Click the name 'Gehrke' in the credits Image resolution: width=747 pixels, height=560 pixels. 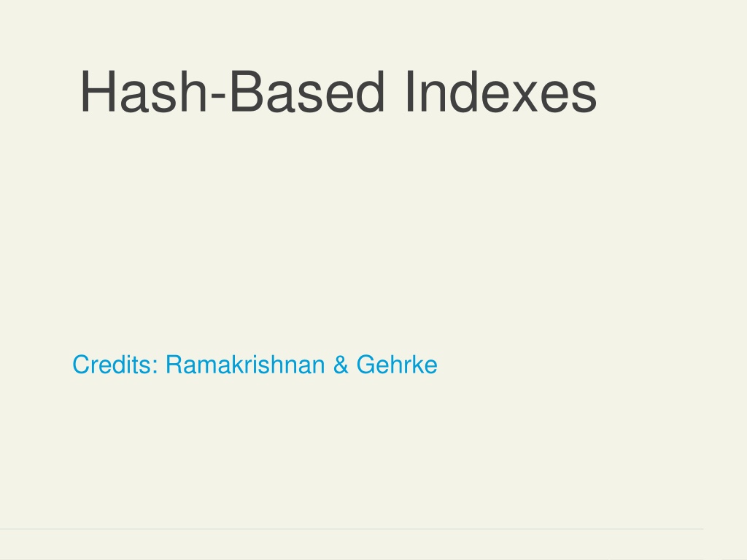(x=397, y=365)
